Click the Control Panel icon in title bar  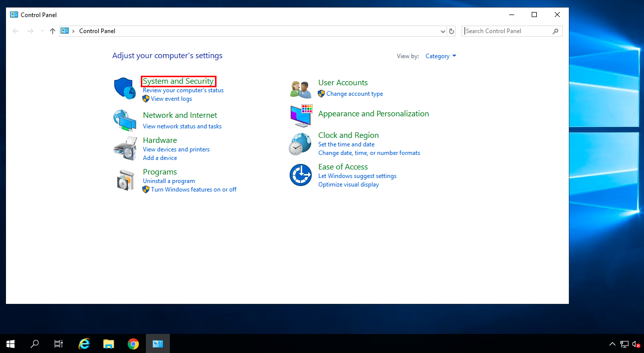coord(14,15)
